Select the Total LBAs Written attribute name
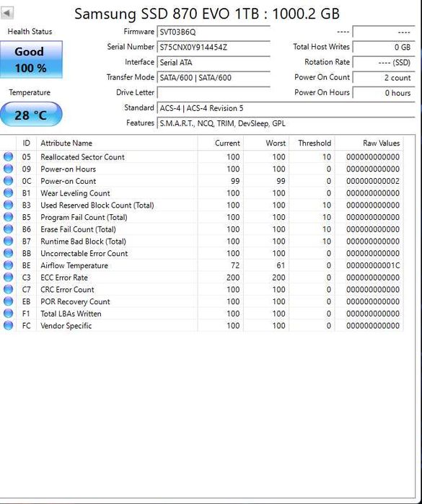The height and width of the screenshot is (504, 422). tap(71, 314)
